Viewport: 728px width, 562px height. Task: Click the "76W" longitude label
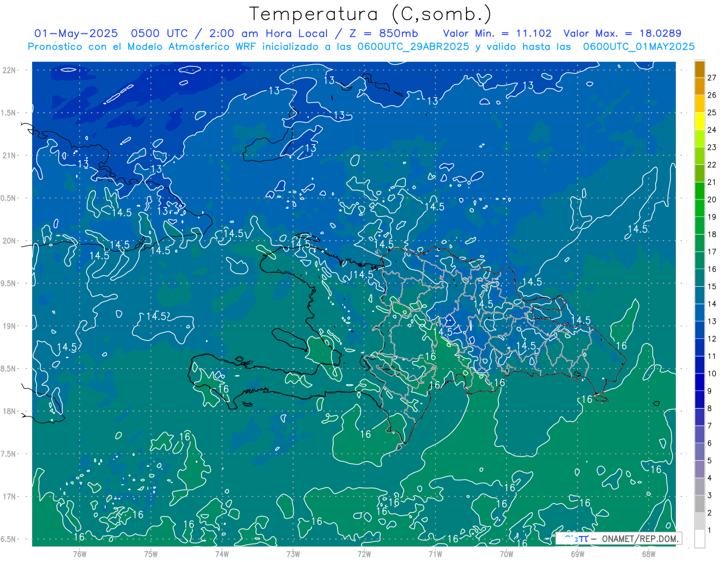point(79,554)
